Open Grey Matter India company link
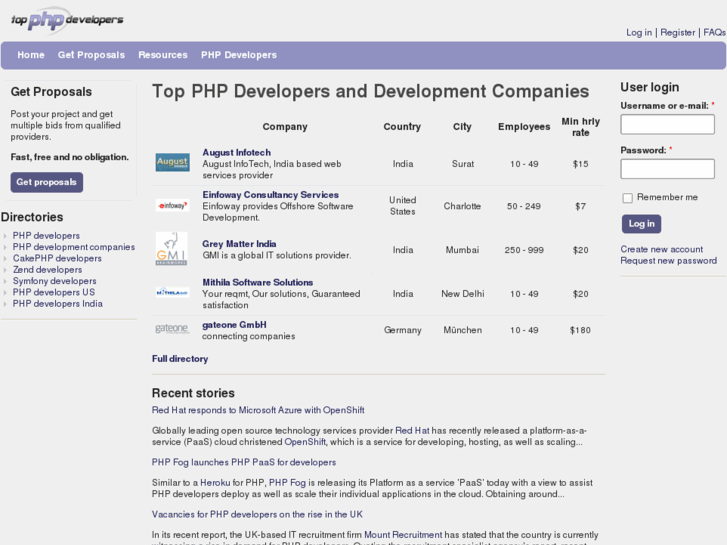 coord(239,244)
